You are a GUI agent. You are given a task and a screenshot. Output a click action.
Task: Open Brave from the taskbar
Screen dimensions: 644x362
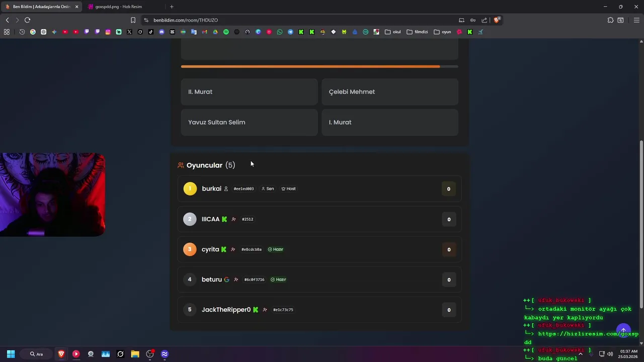tap(61, 354)
